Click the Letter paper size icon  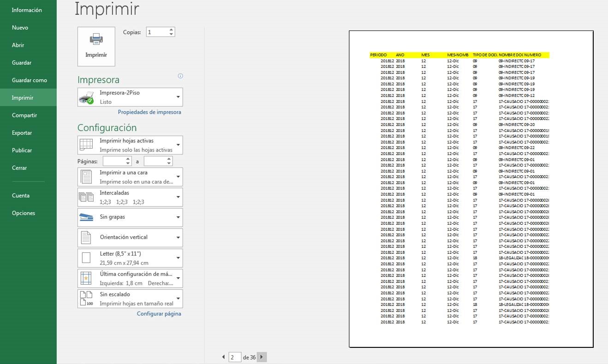click(x=86, y=257)
